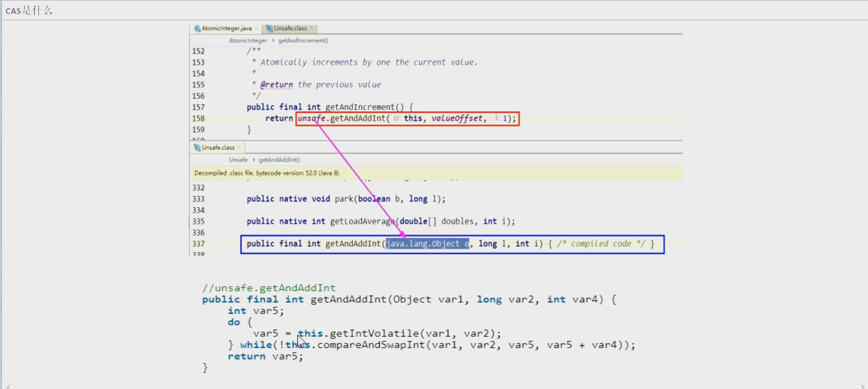Screen dimensions: 868x389
Task: Click the getAndIncrement() breadcrumb
Action: click(x=303, y=40)
